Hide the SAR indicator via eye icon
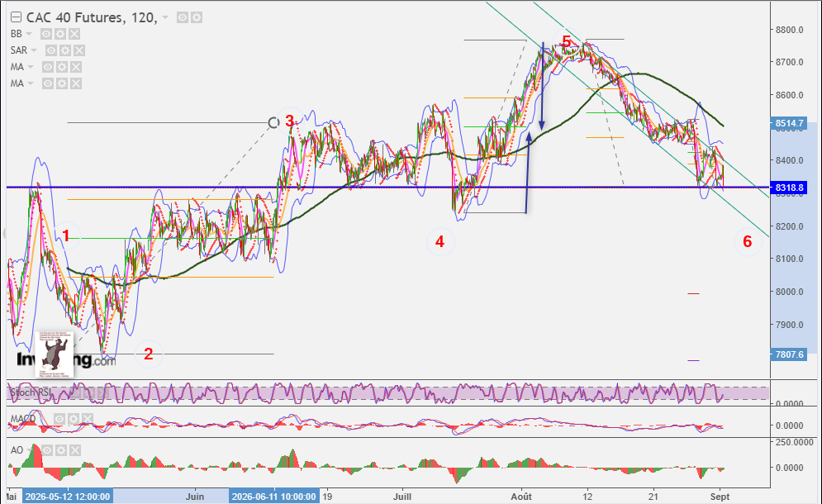822x504 pixels. pyautogui.click(x=51, y=51)
